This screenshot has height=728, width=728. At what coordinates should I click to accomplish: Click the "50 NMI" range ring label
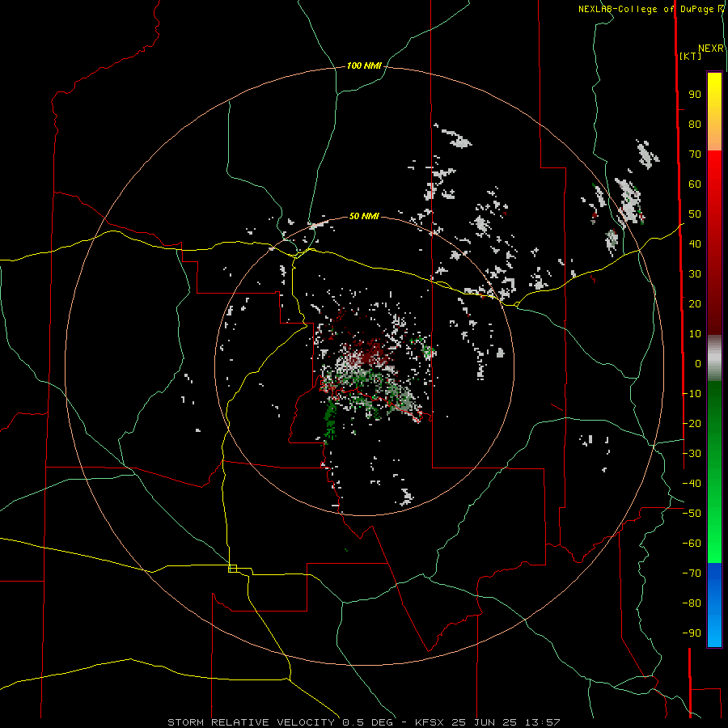pyautogui.click(x=364, y=216)
